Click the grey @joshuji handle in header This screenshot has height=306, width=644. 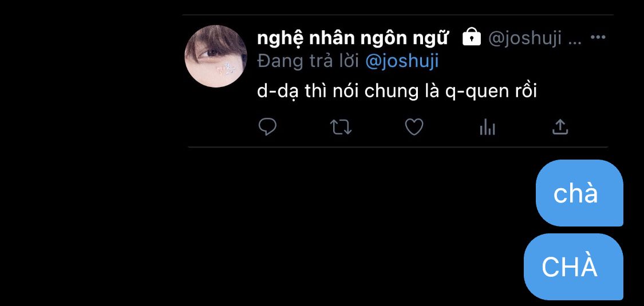pos(524,38)
